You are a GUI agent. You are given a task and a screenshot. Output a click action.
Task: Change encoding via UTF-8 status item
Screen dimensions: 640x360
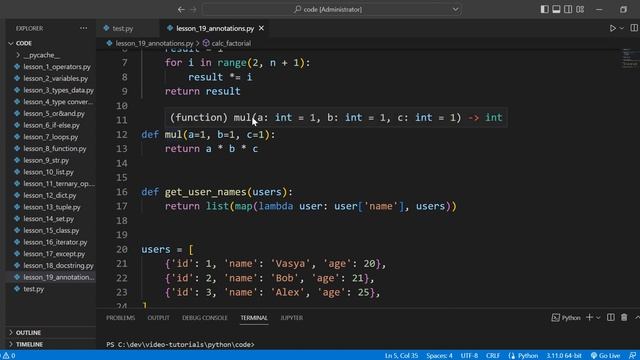pyautogui.click(x=469, y=356)
